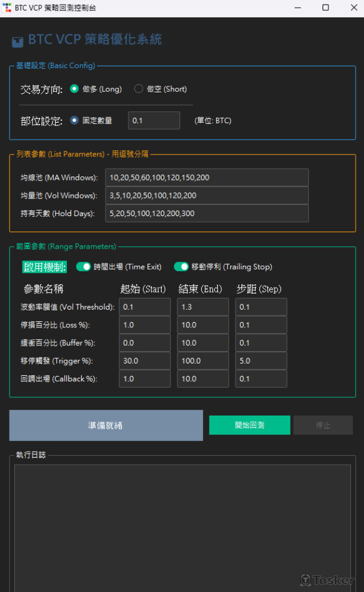Click the position size field showing 0.1

tap(154, 120)
